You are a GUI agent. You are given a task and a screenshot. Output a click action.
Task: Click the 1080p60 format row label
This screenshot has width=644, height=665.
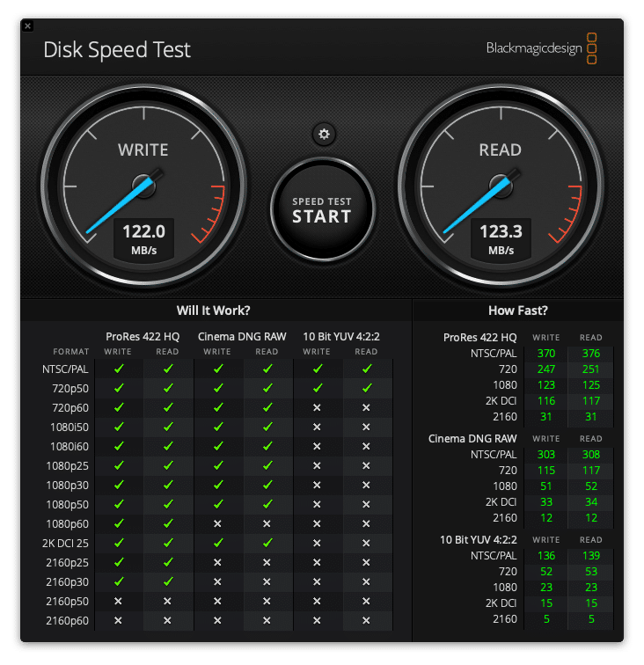click(x=68, y=524)
